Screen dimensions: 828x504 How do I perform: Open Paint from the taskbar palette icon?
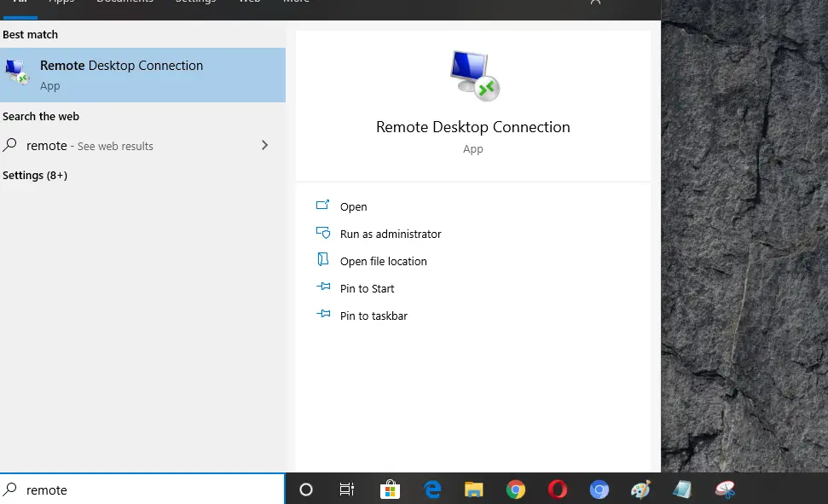640,490
